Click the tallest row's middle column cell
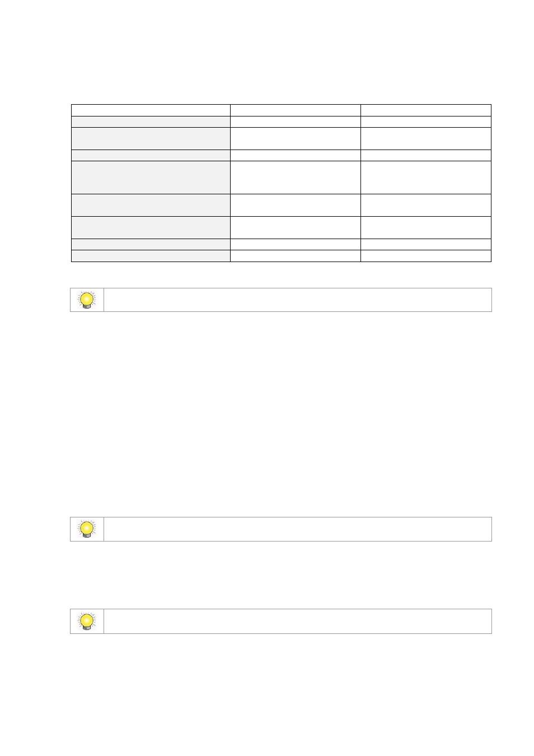 296,178
